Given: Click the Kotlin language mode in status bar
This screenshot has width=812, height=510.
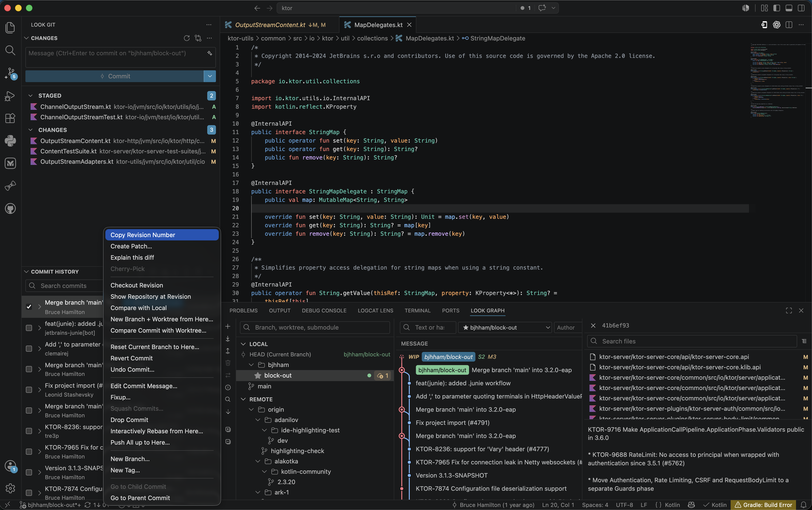Looking at the screenshot, I should pyautogui.click(x=672, y=505).
